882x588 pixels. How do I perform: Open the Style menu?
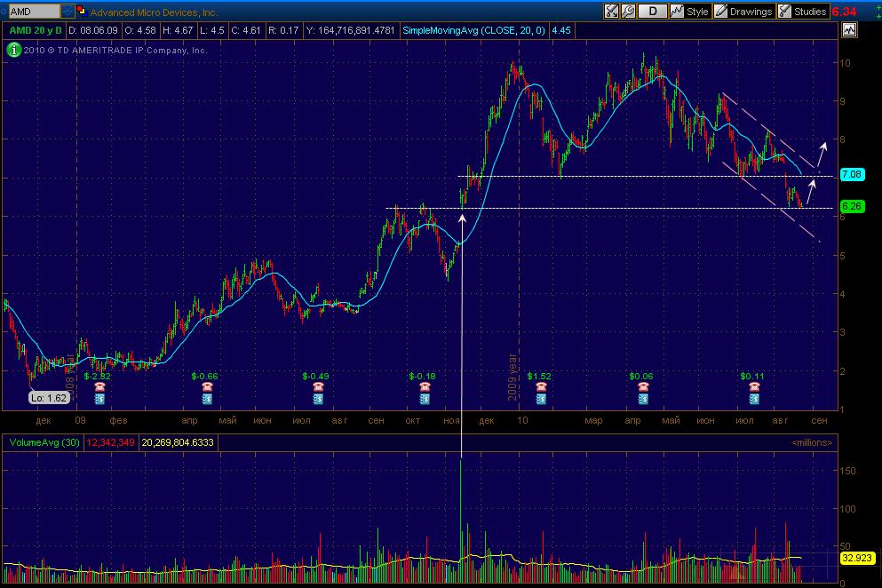coord(689,12)
